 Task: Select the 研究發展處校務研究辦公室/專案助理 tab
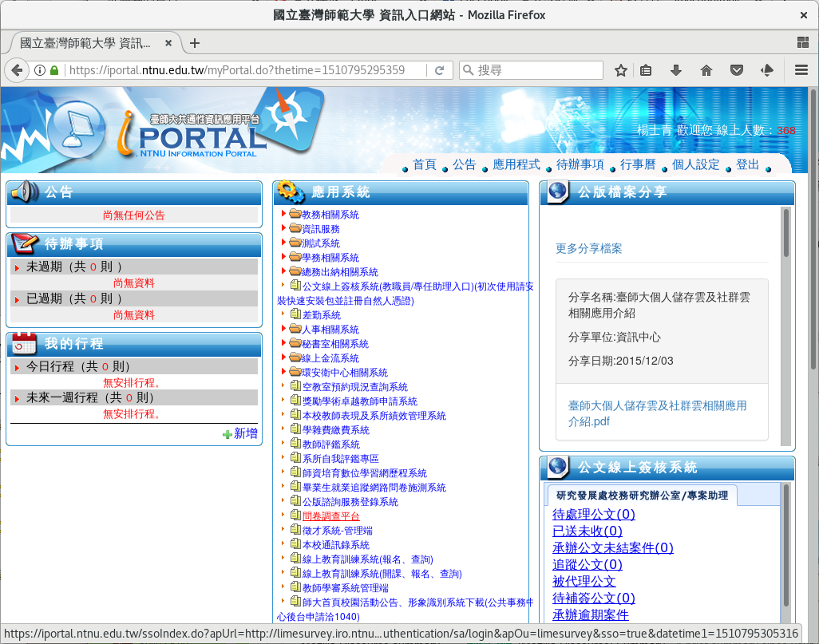[x=642, y=495]
